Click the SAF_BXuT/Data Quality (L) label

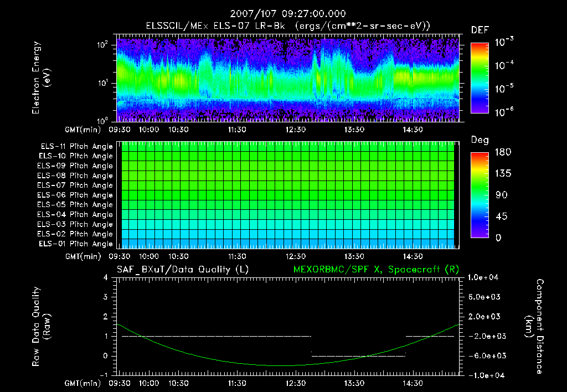point(183,270)
